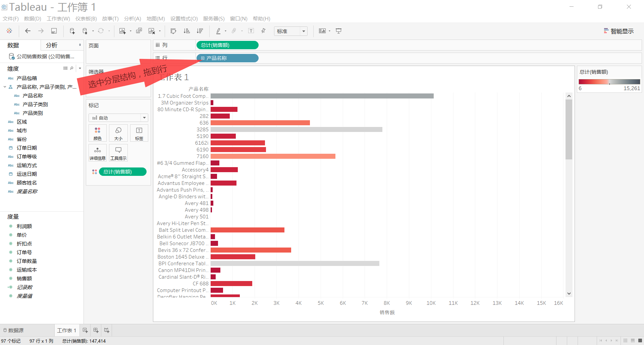Image resolution: width=644 pixels, height=345 pixels.
Task: Open show/hide cards icon
Action: (322, 31)
